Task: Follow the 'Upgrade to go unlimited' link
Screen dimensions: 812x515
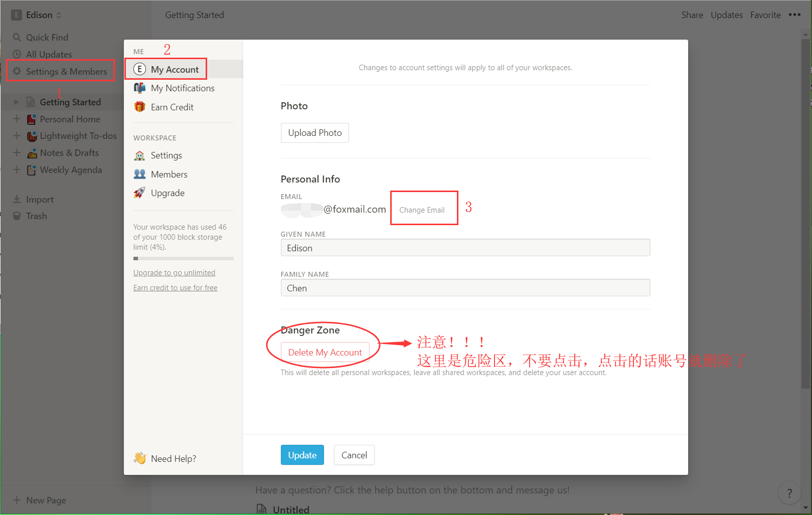Action: tap(174, 273)
